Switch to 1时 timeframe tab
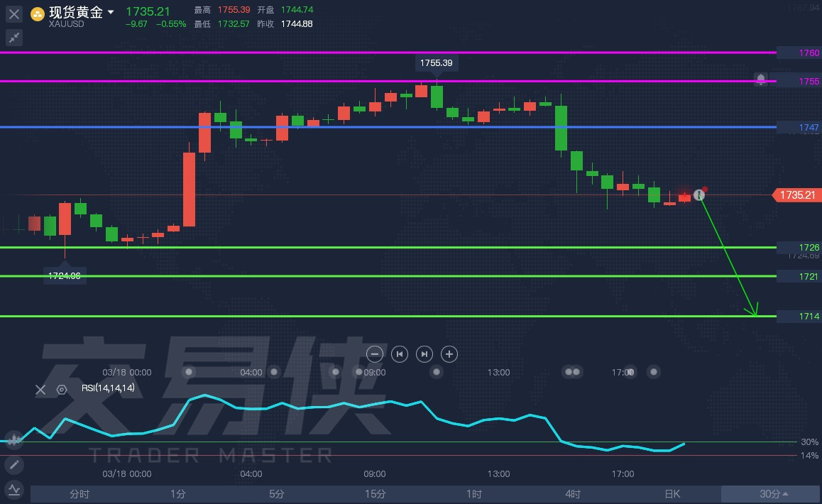Screen dimensions: 822x504 click(474, 494)
